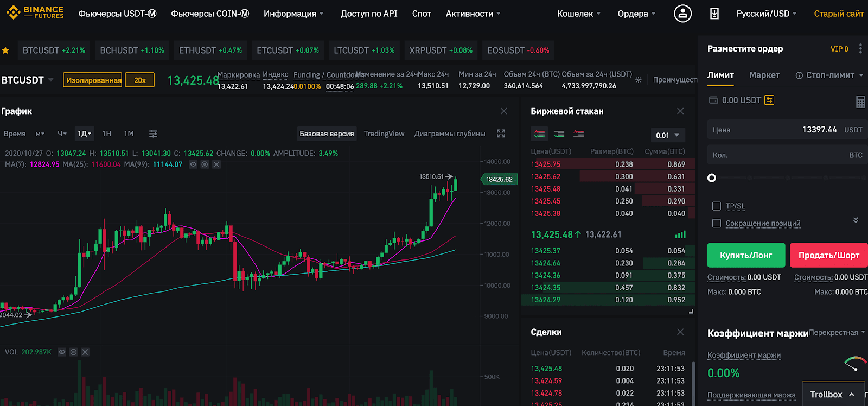The height and width of the screenshot is (406, 868).
Task: Open the Перекрестная margin dropdown
Action: (x=837, y=332)
